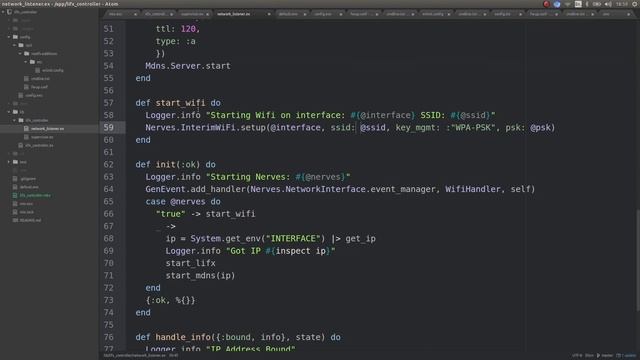
Task: Click the blue Chromium icon in top panel
Action: (557, 4)
